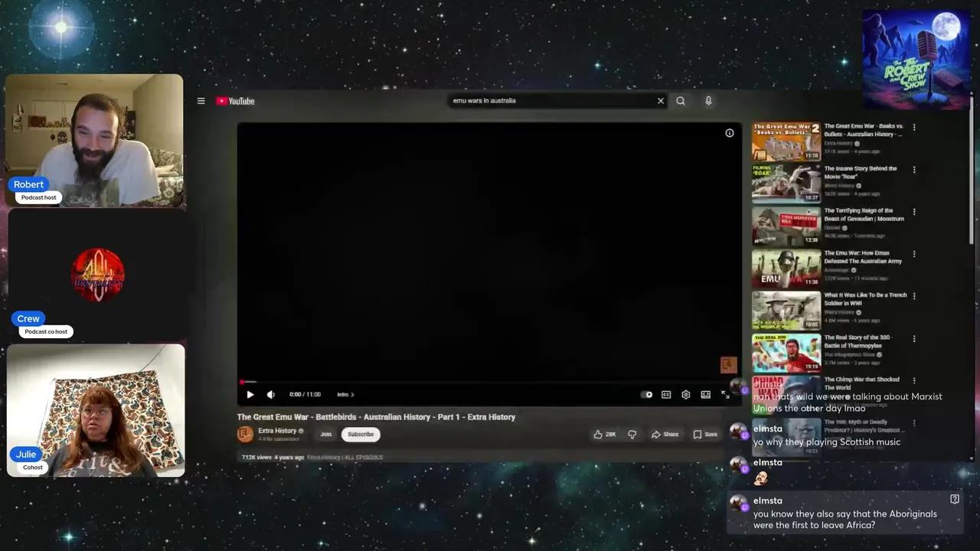Open player settings gear
The height and width of the screenshot is (551, 980).
686,395
